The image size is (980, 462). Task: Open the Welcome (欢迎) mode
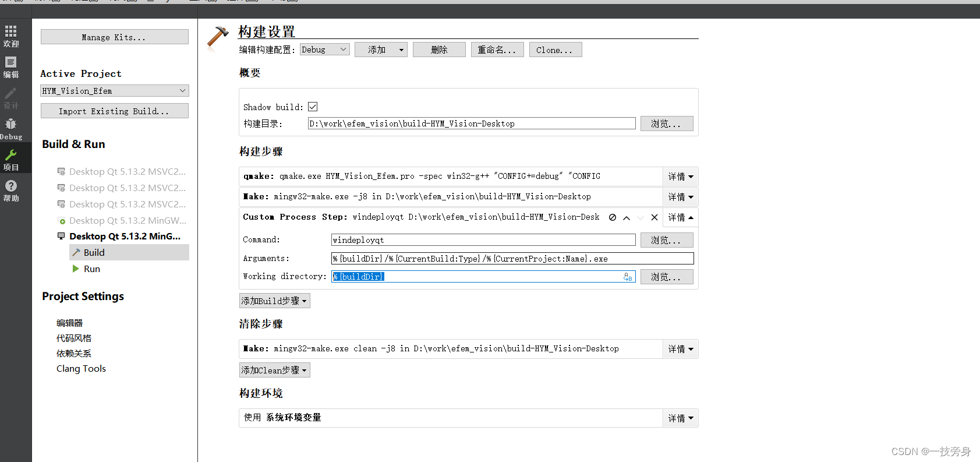tap(11, 36)
